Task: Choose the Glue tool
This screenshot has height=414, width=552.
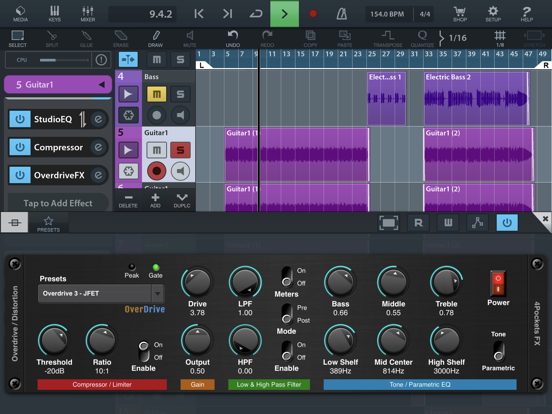Action: (86, 39)
